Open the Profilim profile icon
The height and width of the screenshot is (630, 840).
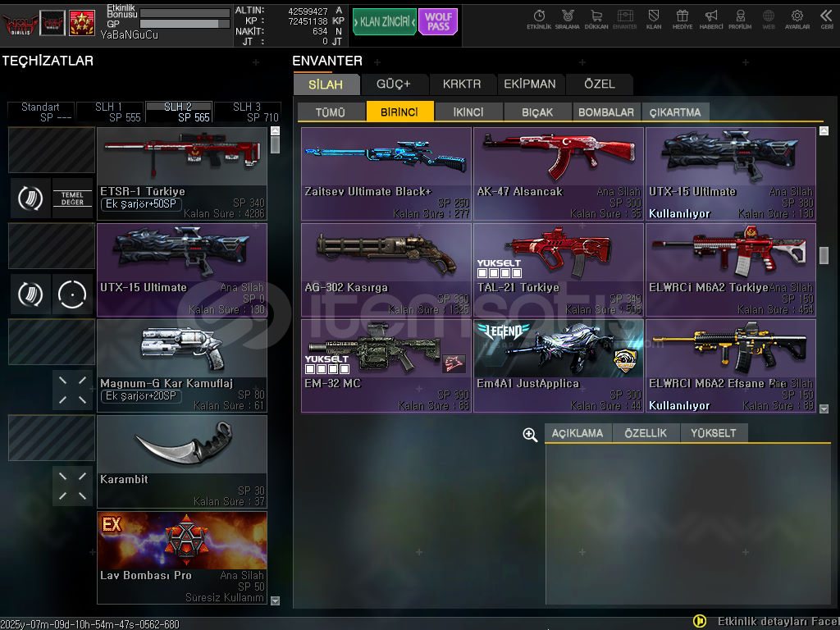pyautogui.click(x=740, y=19)
